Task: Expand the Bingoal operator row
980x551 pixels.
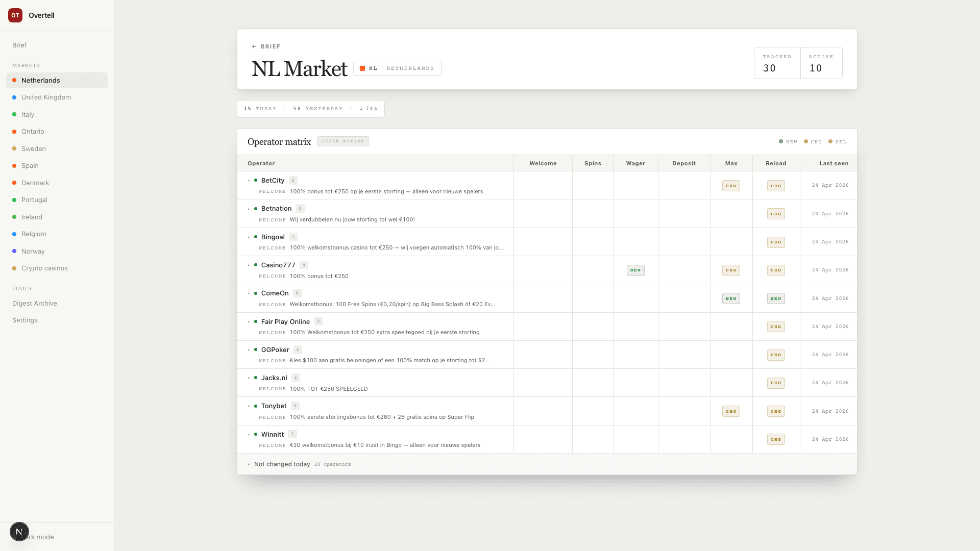Action: coord(249,237)
